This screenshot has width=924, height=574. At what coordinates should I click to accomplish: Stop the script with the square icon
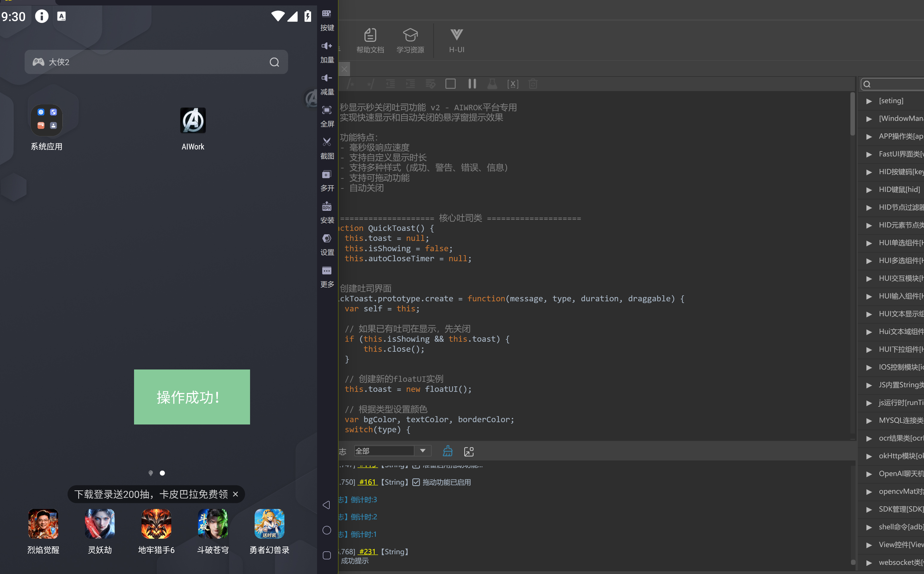click(x=450, y=84)
